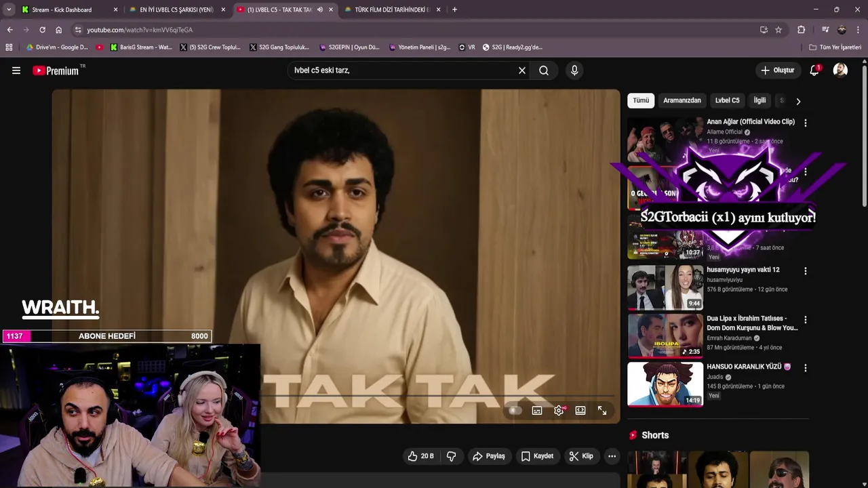The height and width of the screenshot is (488, 868).
Task: Open the YouTube guide hamburger menu
Action: (x=16, y=70)
